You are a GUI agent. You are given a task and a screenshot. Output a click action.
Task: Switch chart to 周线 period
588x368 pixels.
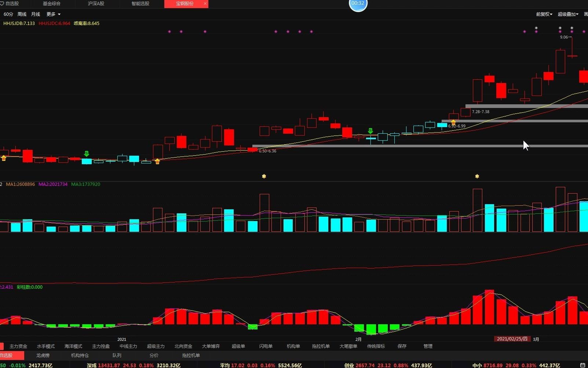pos(22,14)
